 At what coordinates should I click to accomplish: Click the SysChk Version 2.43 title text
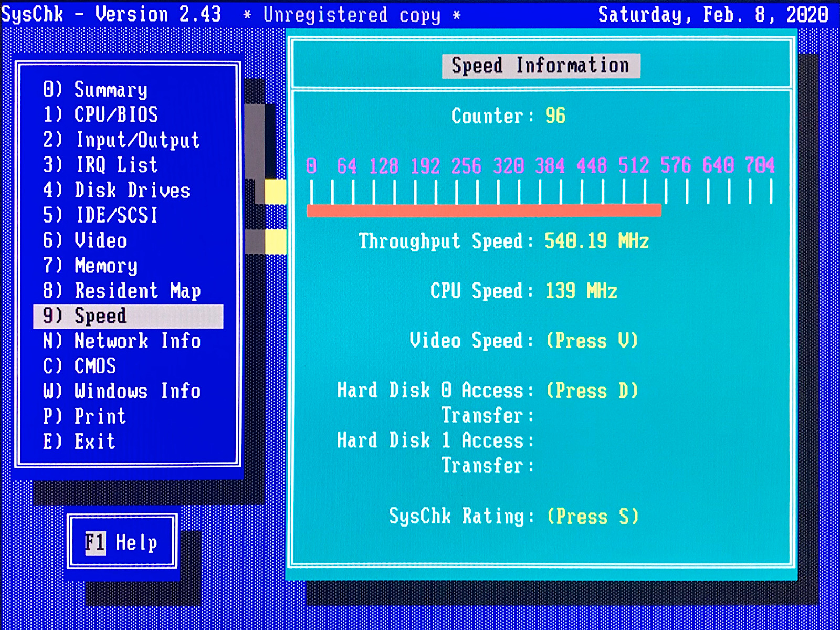click(111, 14)
